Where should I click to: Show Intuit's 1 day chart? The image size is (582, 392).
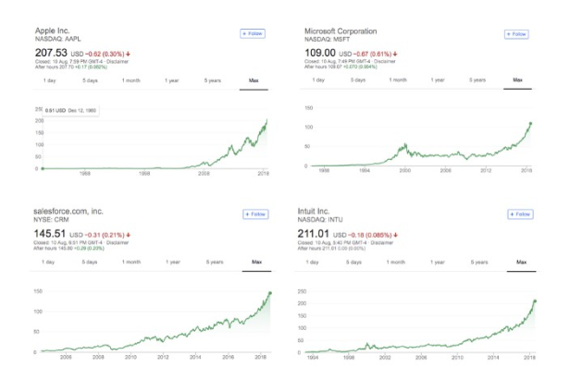pyautogui.click(x=312, y=263)
